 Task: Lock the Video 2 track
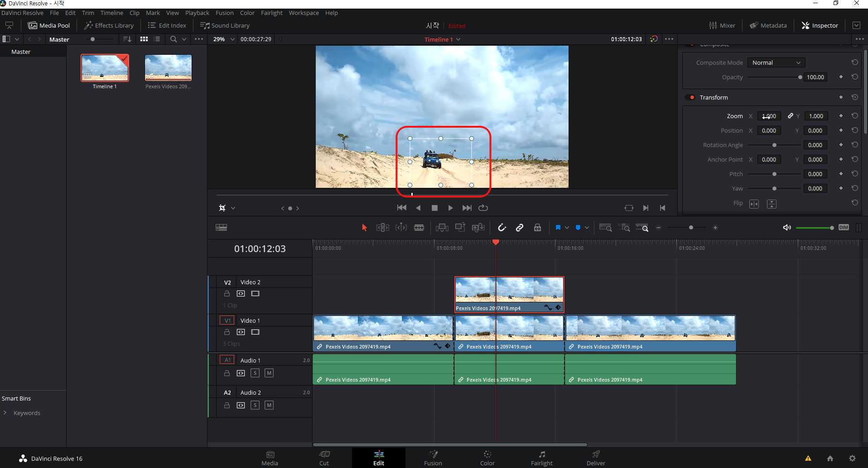227,294
